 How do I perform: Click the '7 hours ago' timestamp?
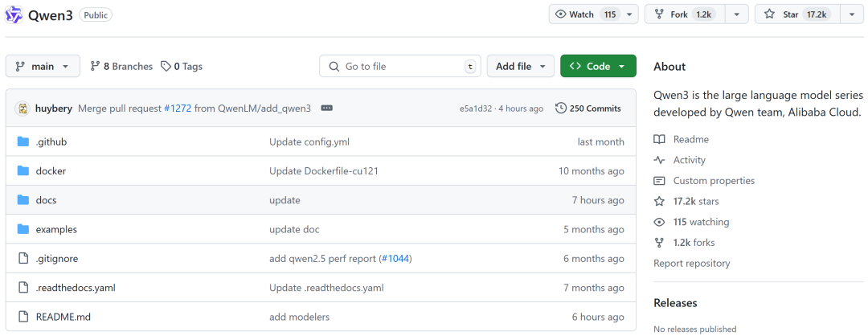(x=598, y=200)
